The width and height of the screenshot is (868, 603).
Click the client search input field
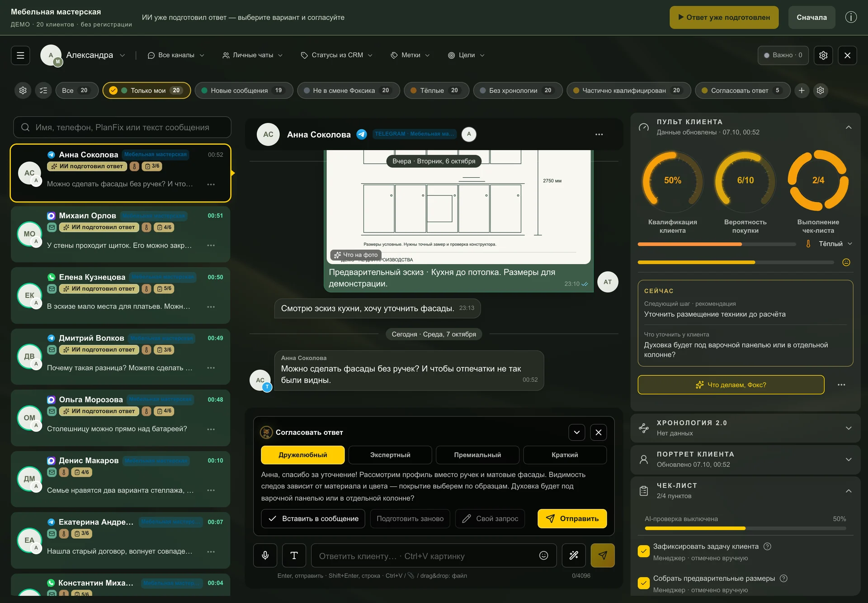pos(122,128)
